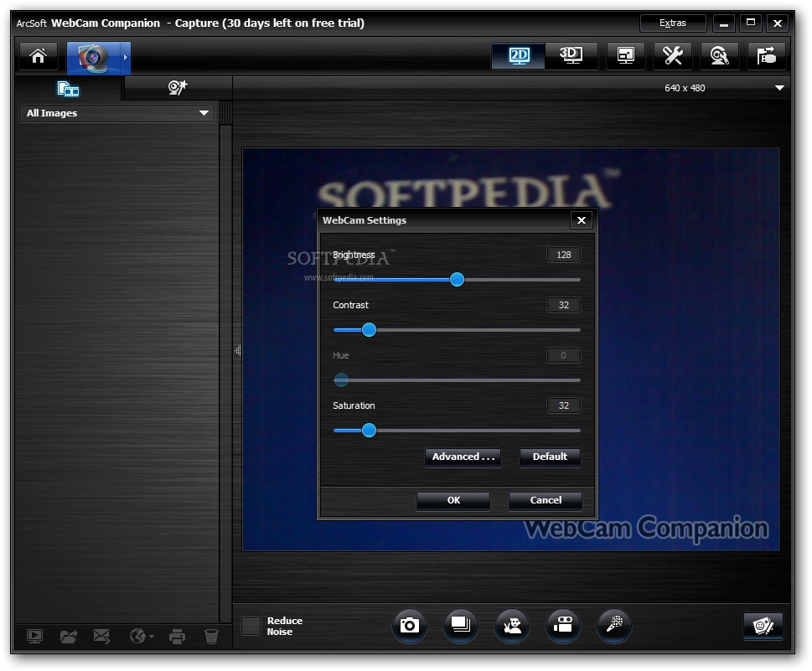Record a video with the camcorder icon
This screenshot has width=812, height=671.
563,626
